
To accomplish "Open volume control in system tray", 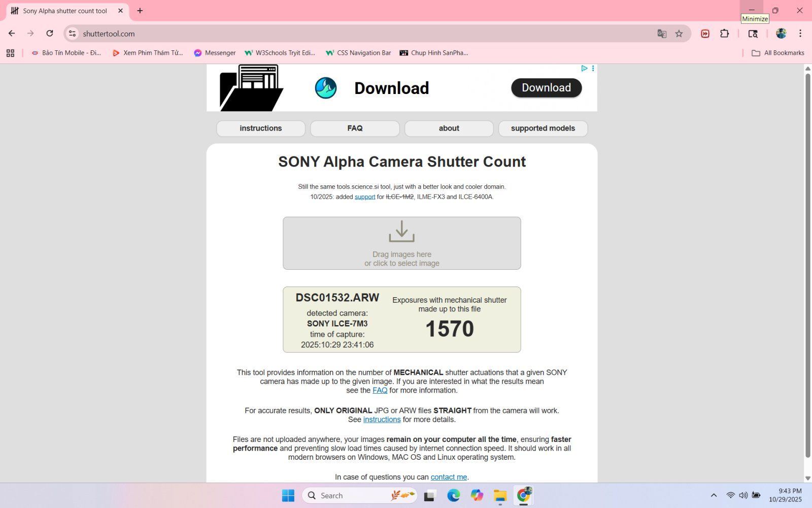I will [x=743, y=495].
